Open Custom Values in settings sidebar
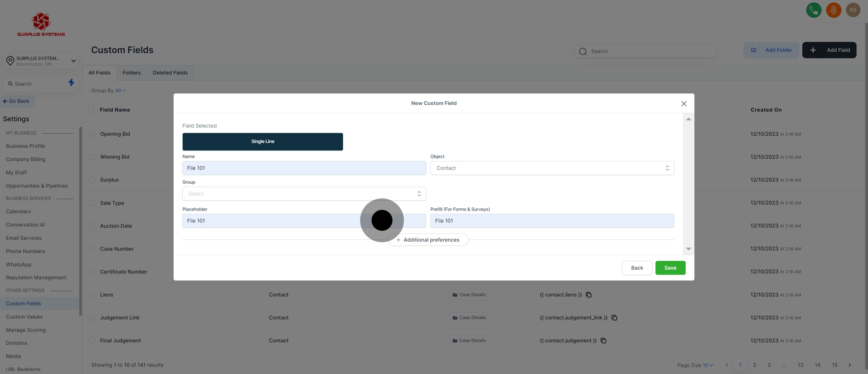The width and height of the screenshot is (868, 374). [x=24, y=317]
